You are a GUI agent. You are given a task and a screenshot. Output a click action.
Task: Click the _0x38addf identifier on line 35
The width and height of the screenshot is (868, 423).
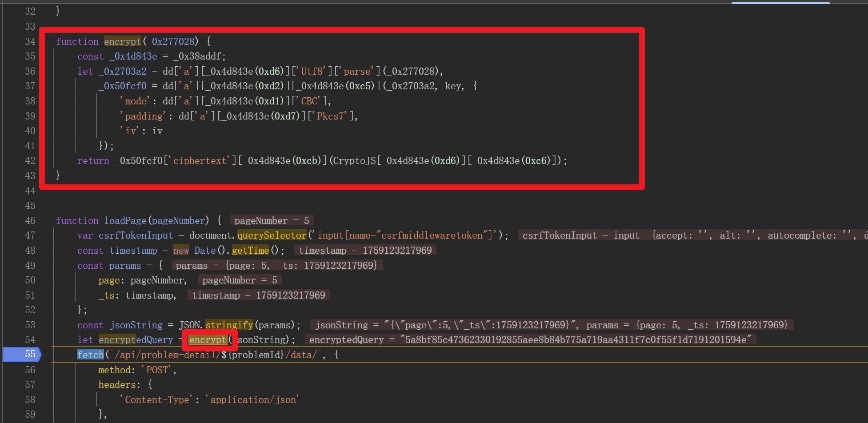[x=197, y=56]
